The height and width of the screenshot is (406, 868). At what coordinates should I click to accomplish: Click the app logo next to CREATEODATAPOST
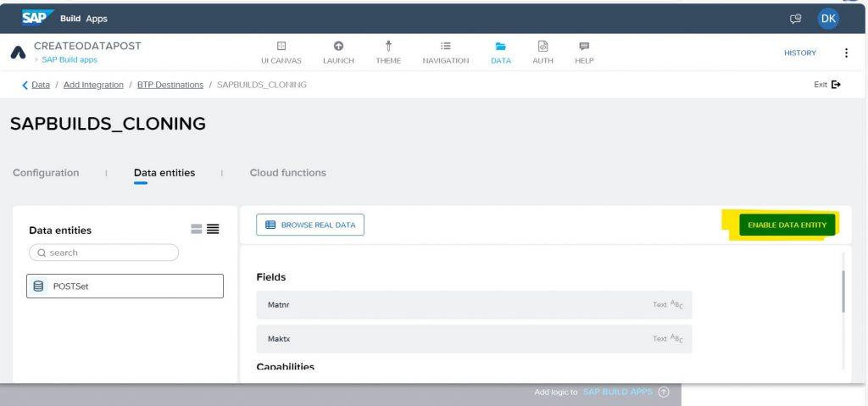(x=18, y=53)
